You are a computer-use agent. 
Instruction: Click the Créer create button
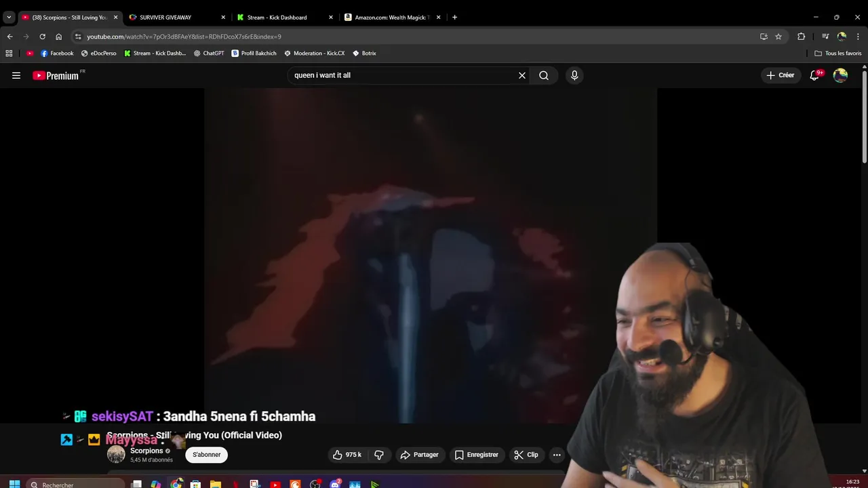781,75
